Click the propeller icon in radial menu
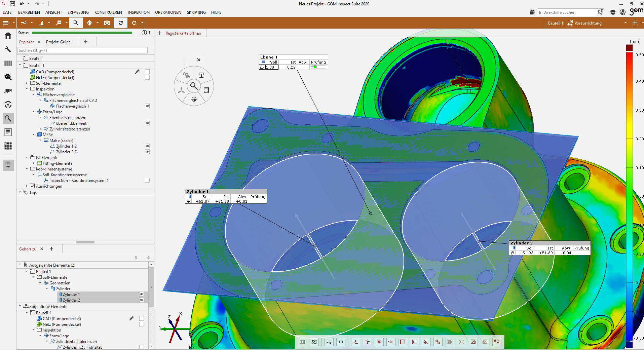Screen dimensions: 644x350 pos(181,90)
